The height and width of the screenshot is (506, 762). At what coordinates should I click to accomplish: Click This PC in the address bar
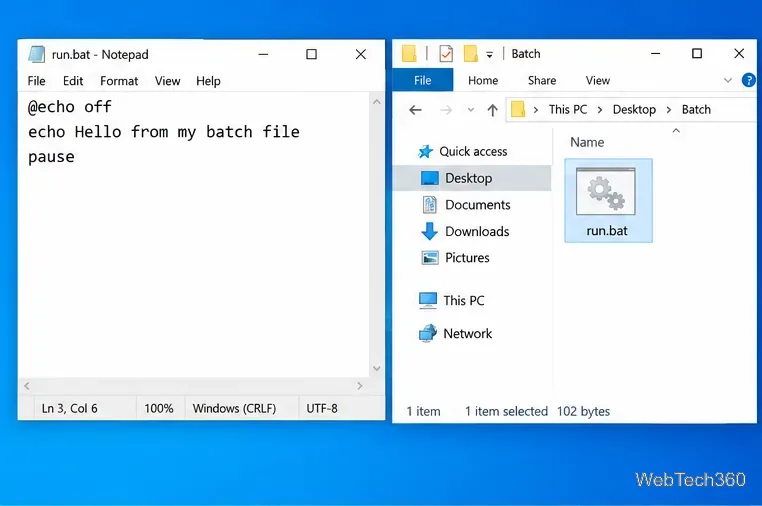coord(568,109)
